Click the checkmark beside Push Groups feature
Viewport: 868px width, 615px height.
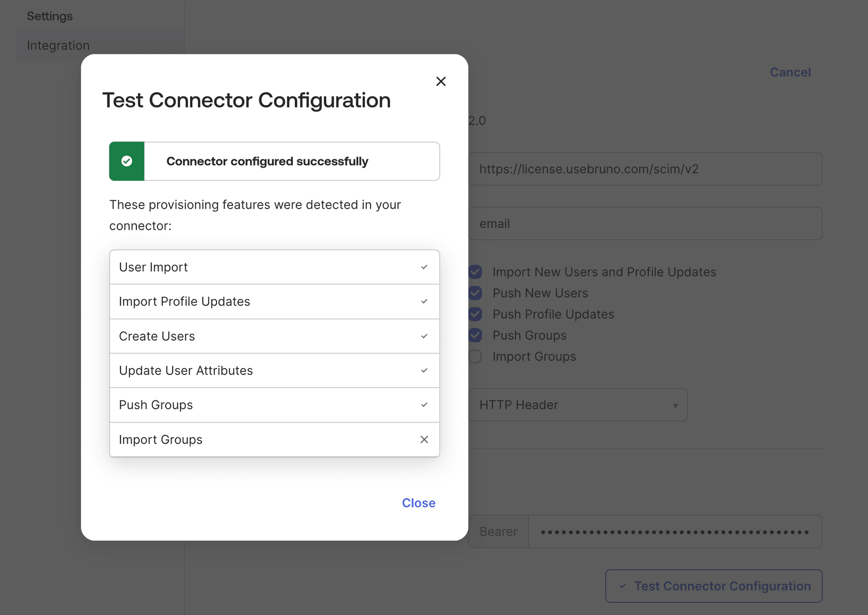424,405
